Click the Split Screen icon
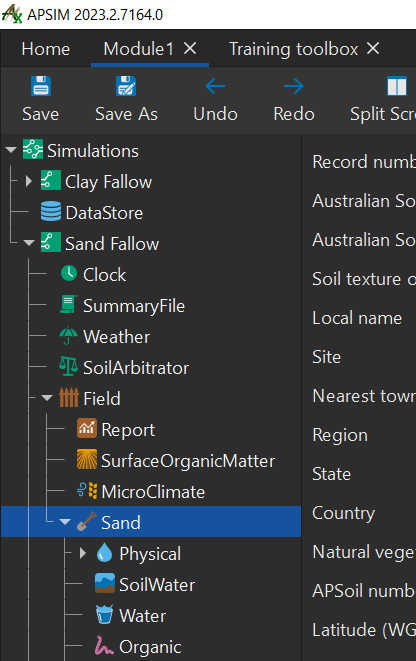The height and width of the screenshot is (661, 416). [397, 86]
